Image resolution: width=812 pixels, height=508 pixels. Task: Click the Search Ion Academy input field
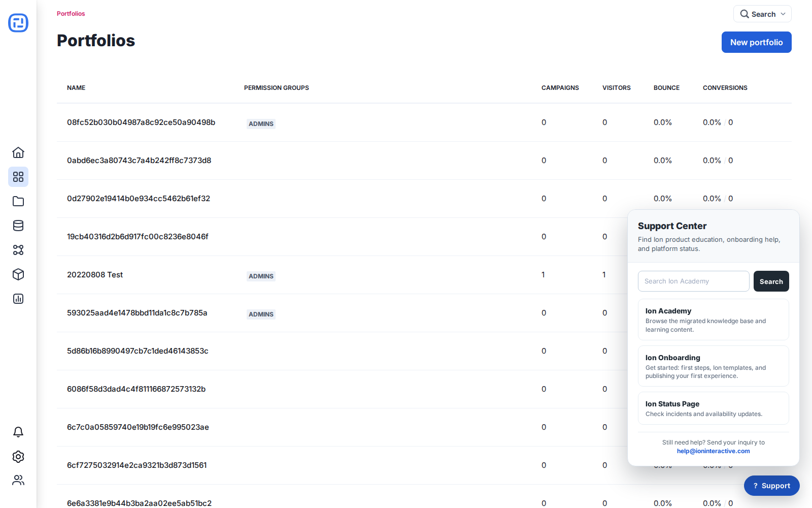pyautogui.click(x=693, y=281)
